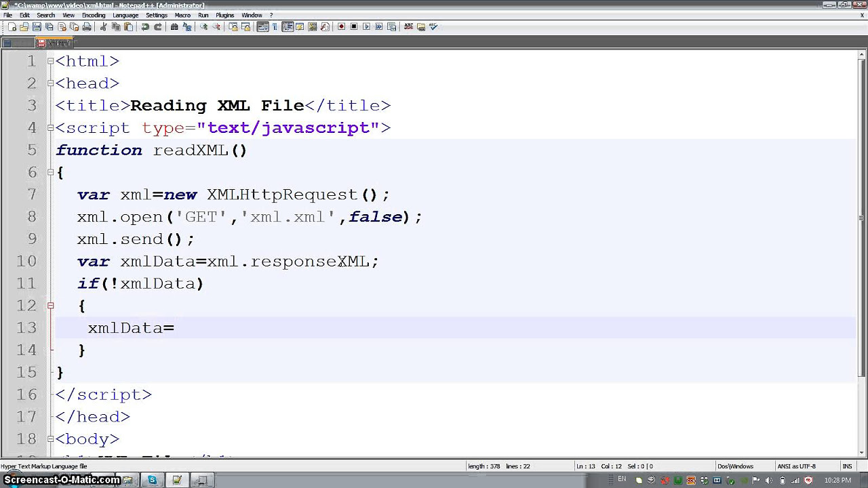The image size is (868, 488).
Task: Click the Close All toolbar icon
Action: 74,27
